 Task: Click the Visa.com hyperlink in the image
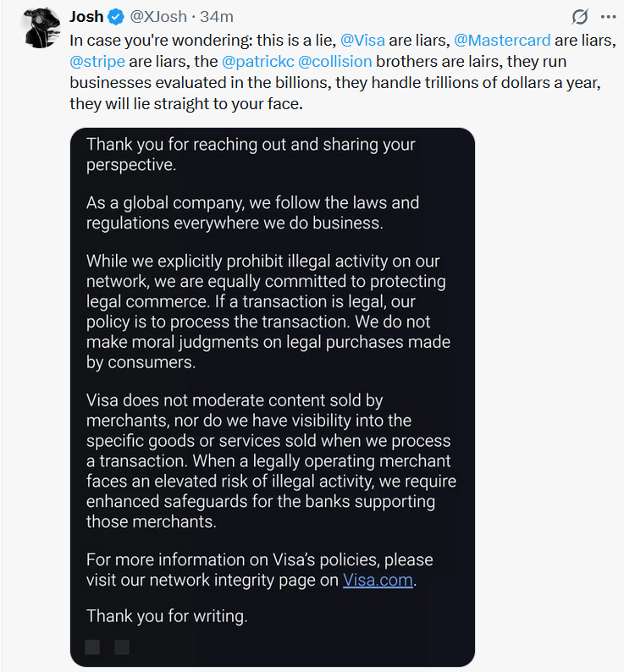click(x=378, y=580)
